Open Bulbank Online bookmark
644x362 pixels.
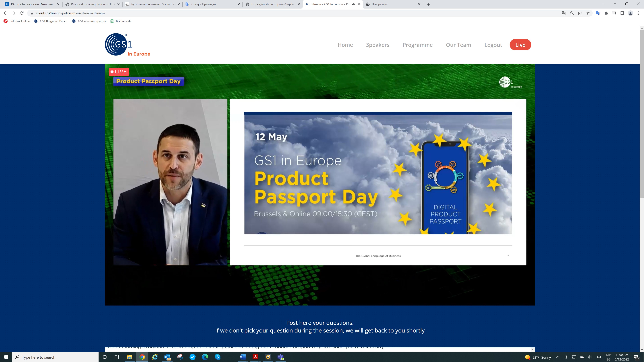(17, 21)
